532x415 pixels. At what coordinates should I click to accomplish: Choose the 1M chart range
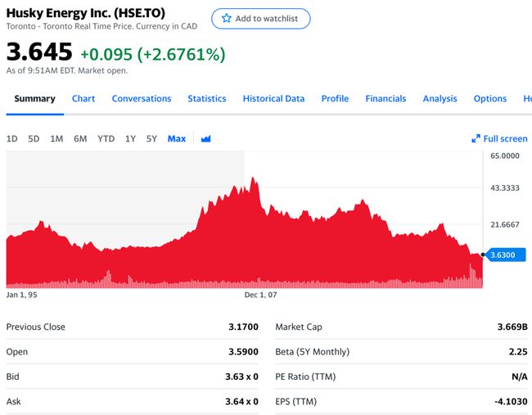[x=56, y=138]
